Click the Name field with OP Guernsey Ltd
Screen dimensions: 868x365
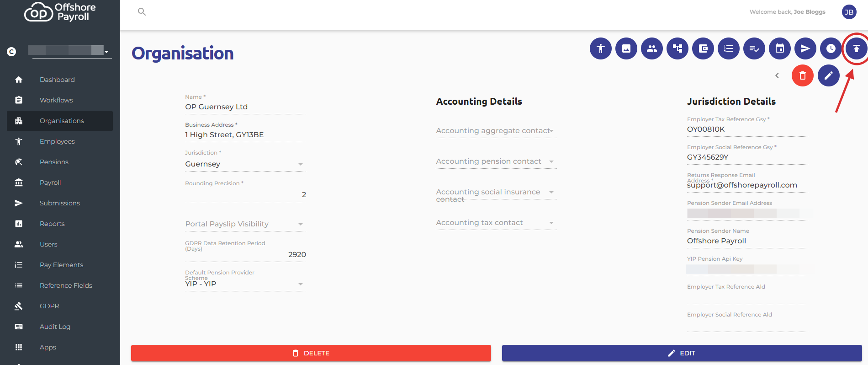(245, 107)
